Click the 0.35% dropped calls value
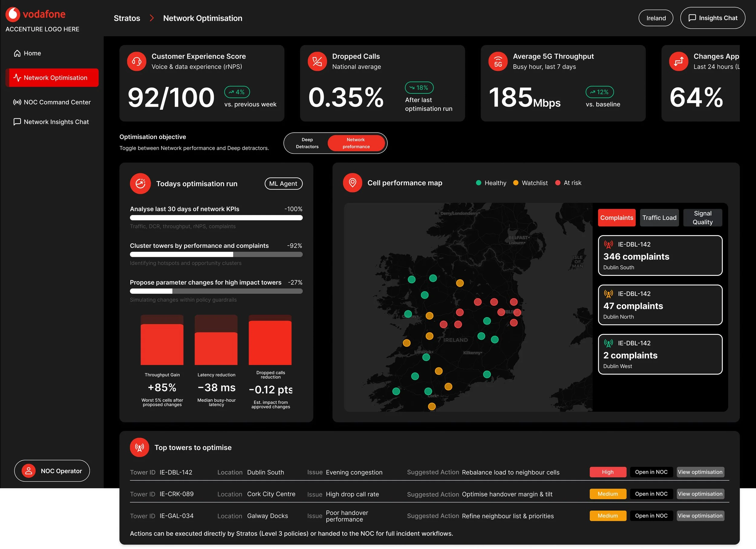The width and height of the screenshot is (756, 549). tap(346, 98)
